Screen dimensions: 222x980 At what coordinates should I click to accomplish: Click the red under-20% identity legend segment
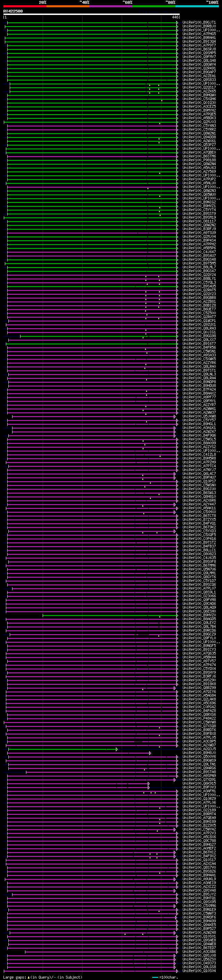25,7
